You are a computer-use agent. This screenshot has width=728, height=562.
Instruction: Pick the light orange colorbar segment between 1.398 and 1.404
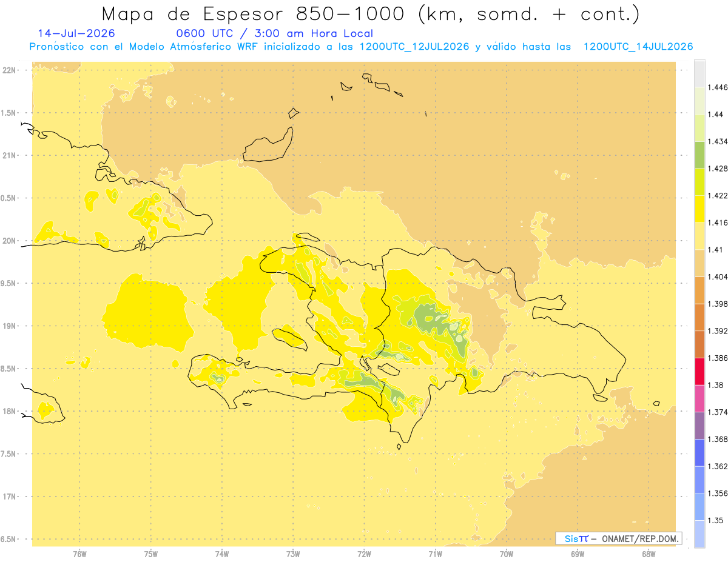point(699,290)
